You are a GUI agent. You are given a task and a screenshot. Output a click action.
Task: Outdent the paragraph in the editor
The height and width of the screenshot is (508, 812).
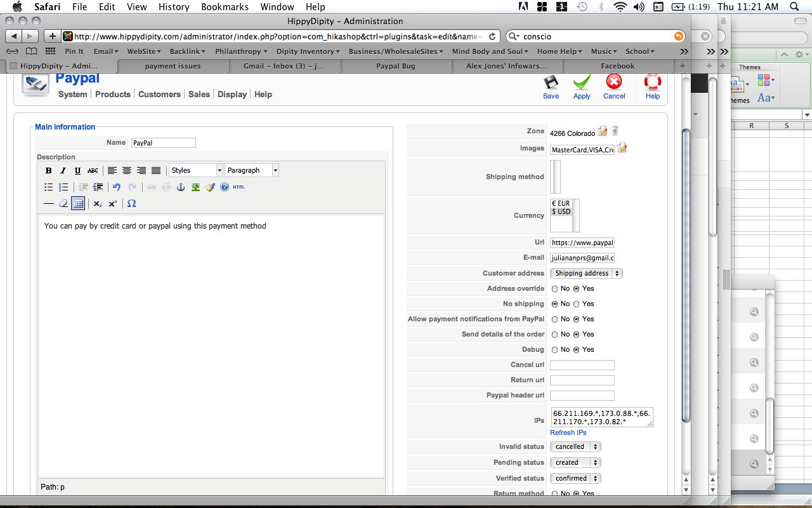click(x=83, y=187)
